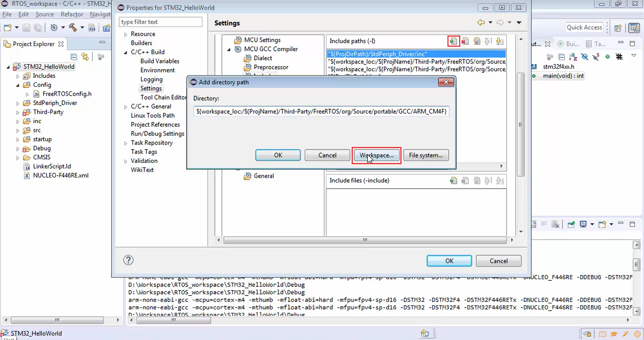Select FreeRTOSConfig.h in Project Explorer

click(x=67, y=94)
